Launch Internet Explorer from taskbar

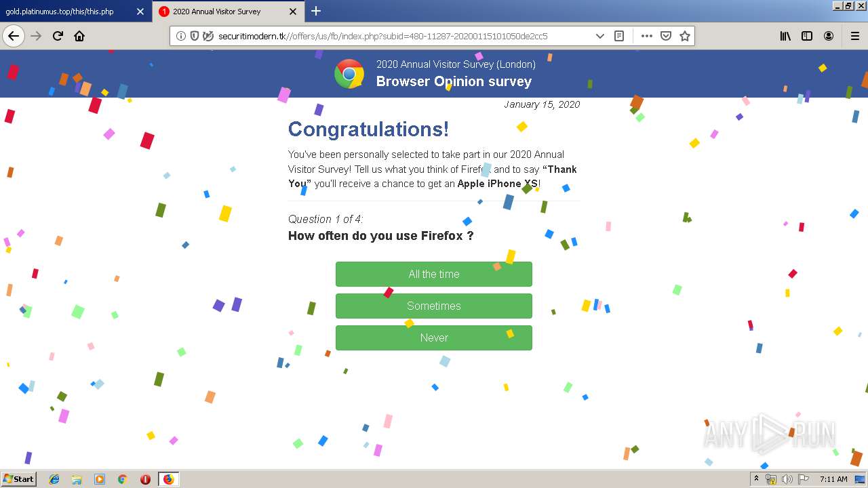[54, 479]
